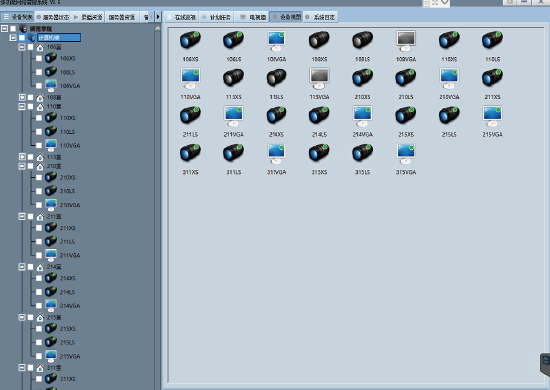Open the 录播来源 tab
The image size is (550, 390).
pos(88,17)
